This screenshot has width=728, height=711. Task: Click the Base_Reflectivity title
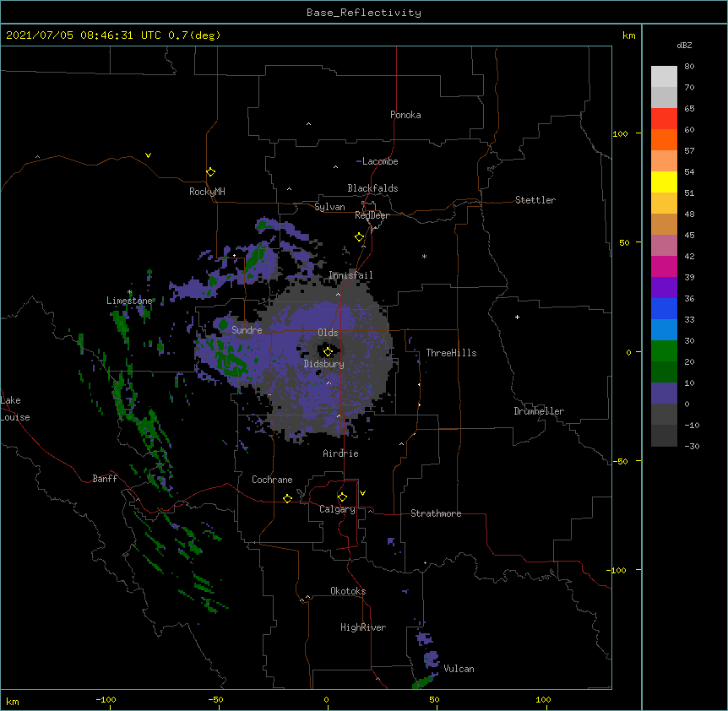[364, 13]
